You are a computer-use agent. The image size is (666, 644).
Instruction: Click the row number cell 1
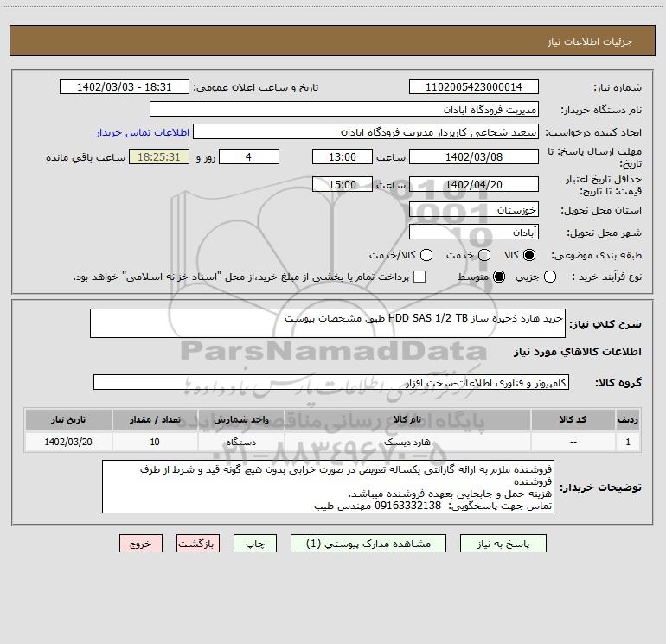pos(627,443)
